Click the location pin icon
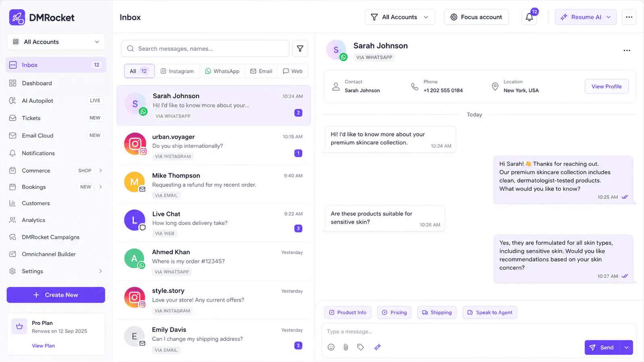 coord(495,86)
